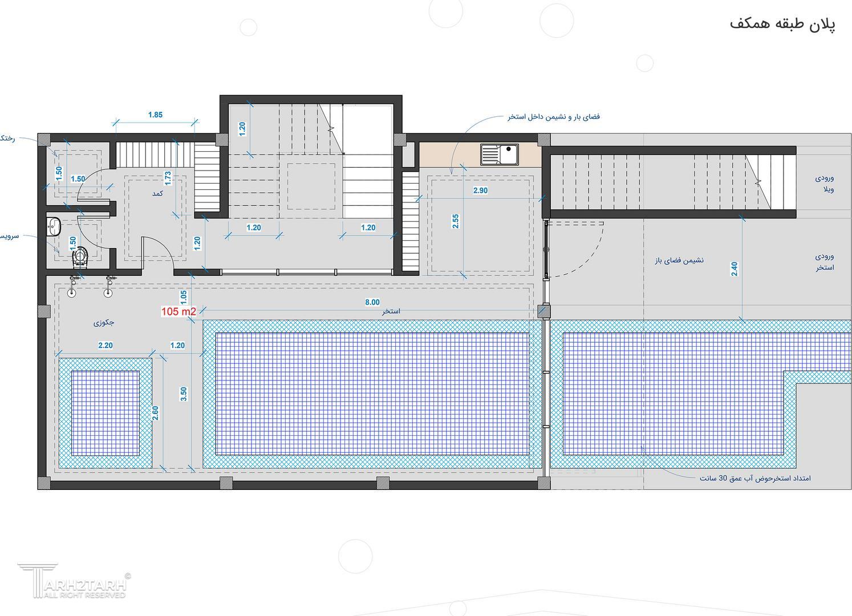Click the 30 سانت water depth annotation
Image resolution: width=852 pixels, height=616 pixels.
[754, 478]
